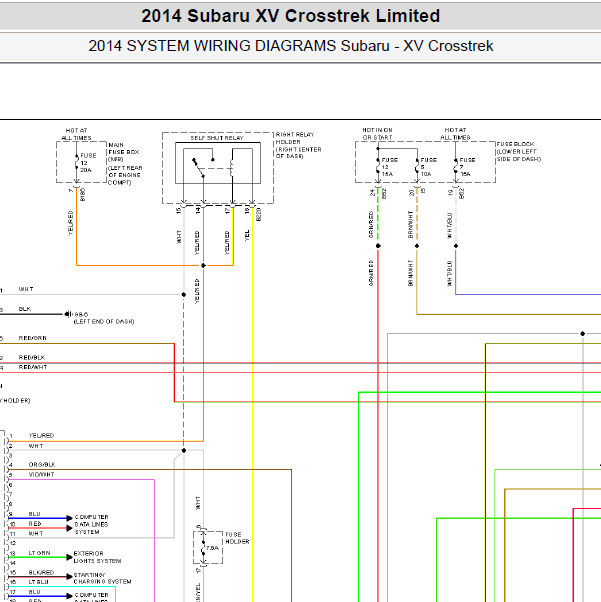
Task: Select the 'FUSE 12 15A' label
Action: point(389,167)
